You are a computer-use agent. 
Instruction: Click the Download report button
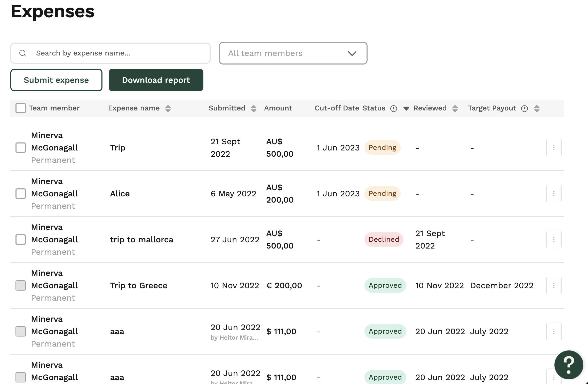point(156,80)
